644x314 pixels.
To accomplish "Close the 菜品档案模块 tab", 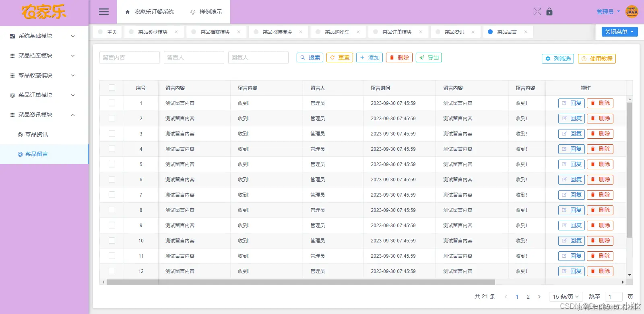I will pyautogui.click(x=239, y=32).
